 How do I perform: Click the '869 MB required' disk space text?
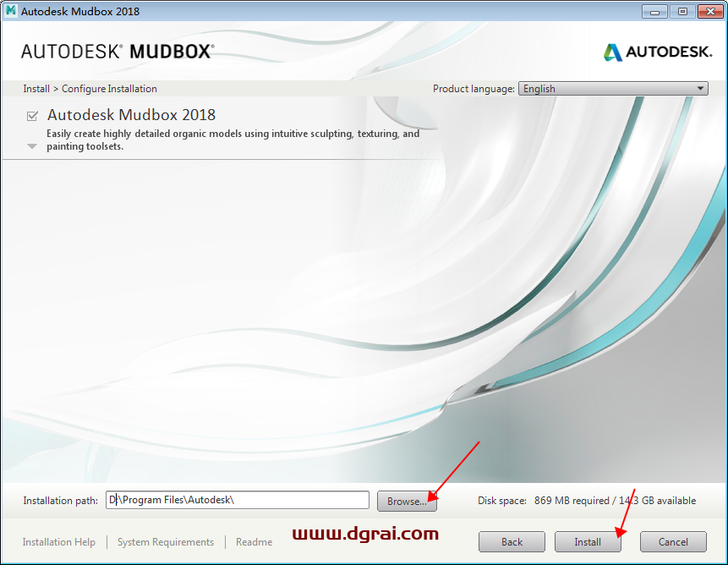coord(572,501)
